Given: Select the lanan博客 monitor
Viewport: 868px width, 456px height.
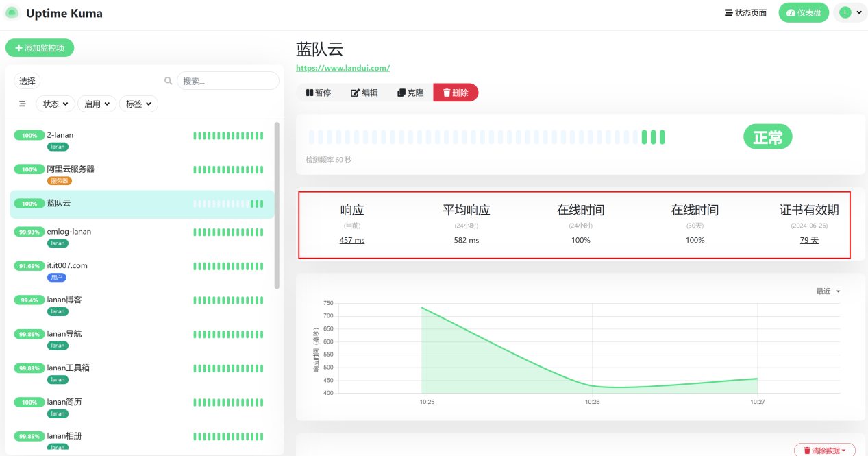Looking at the screenshot, I should tap(142, 305).
